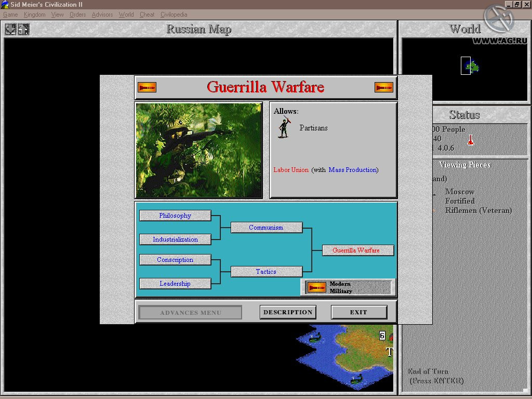Click the red research flask icon
Image resolution: width=532 pixels, height=399 pixels.
471,140
